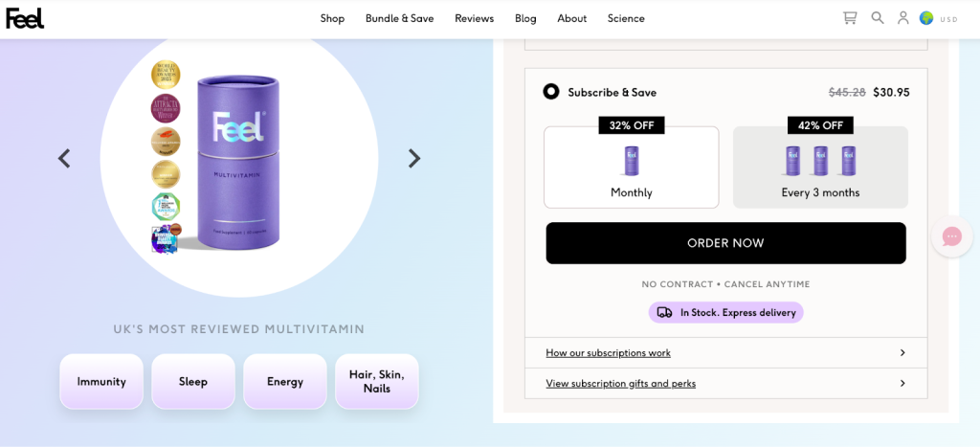Open the Science menu item
Screen dimensions: 980x447
[x=626, y=19]
